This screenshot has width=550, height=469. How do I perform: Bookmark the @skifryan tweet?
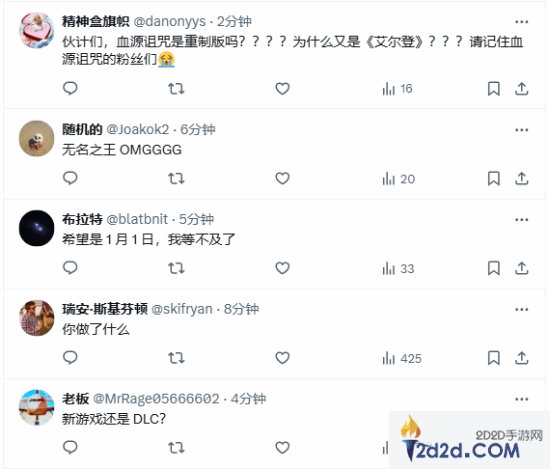(494, 358)
